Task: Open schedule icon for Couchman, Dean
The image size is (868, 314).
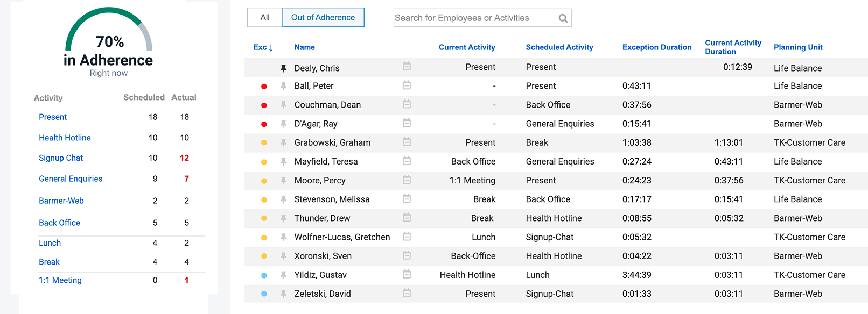Action: 407,104
